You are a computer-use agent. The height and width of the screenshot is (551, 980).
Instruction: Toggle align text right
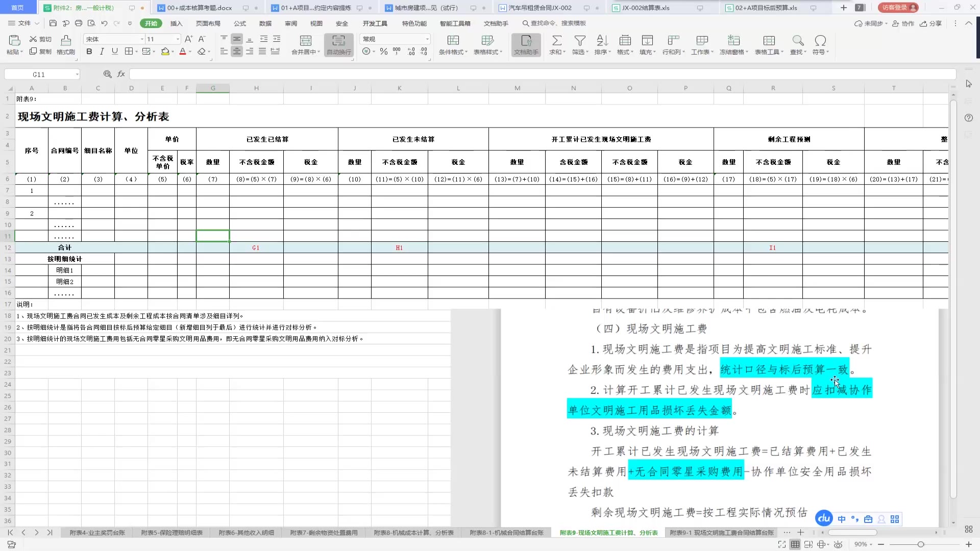click(250, 52)
